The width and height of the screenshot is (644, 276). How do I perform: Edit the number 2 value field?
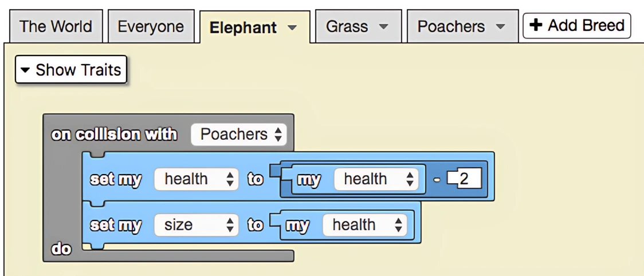pos(464,179)
